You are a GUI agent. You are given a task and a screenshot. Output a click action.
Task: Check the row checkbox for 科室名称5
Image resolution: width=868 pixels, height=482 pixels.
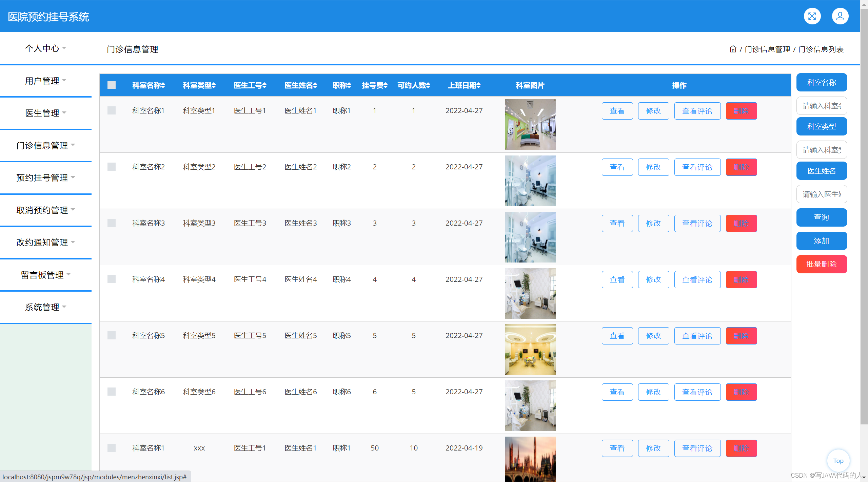pos(112,335)
